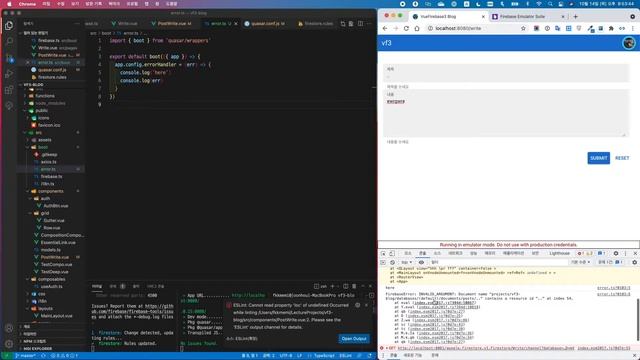Click the kill terminal trash icon
The width and height of the screenshot is (640, 360).
[354, 287]
